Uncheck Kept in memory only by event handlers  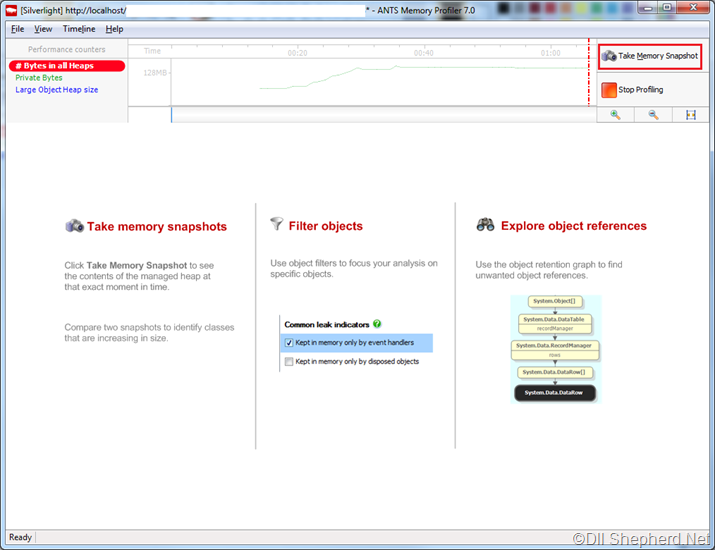289,343
